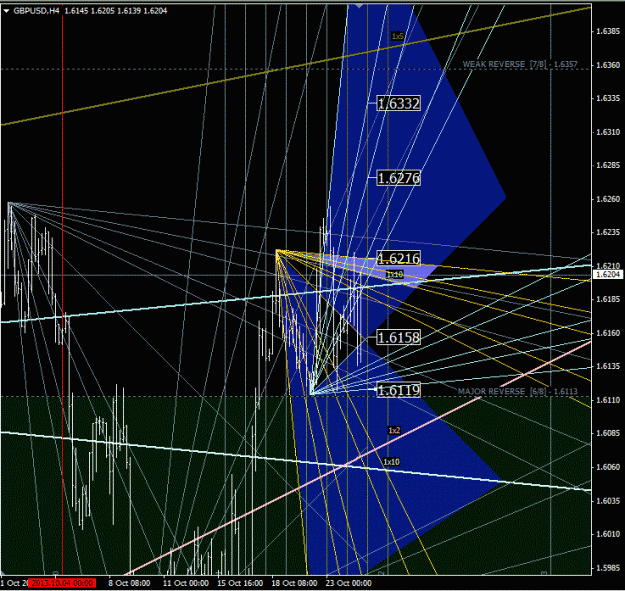The image size is (625, 591).
Task: Click the 1.6235 price scale value
Action: tap(608, 232)
